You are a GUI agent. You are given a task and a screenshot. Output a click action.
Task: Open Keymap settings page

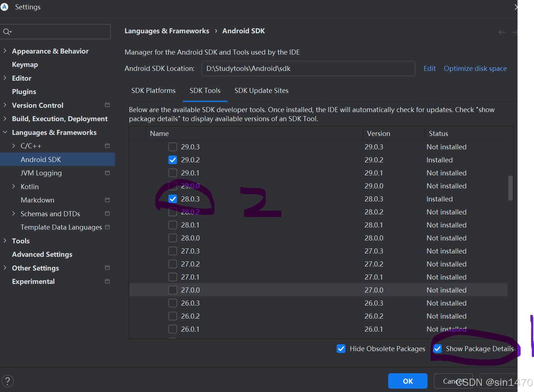point(25,65)
